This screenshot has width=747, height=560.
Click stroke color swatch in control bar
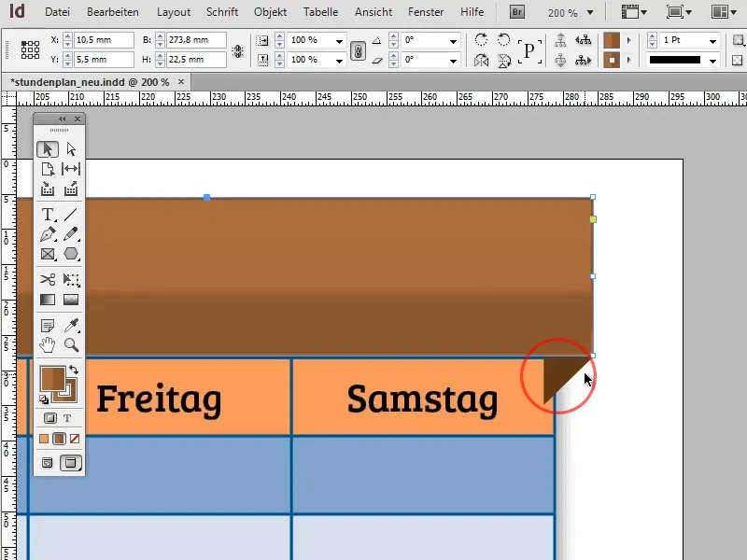point(612,61)
